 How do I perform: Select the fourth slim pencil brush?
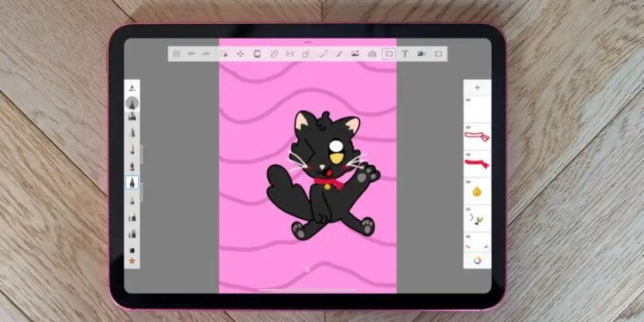click(132, 132)
